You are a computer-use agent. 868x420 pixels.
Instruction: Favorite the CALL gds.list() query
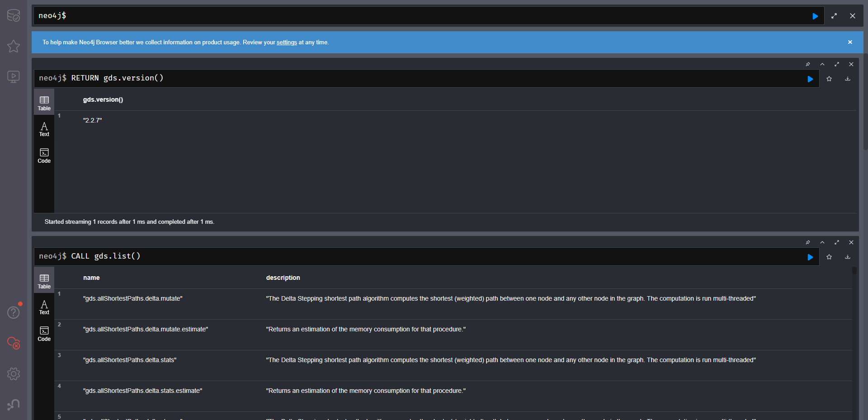pyautogui.click(x=829, y=257)
